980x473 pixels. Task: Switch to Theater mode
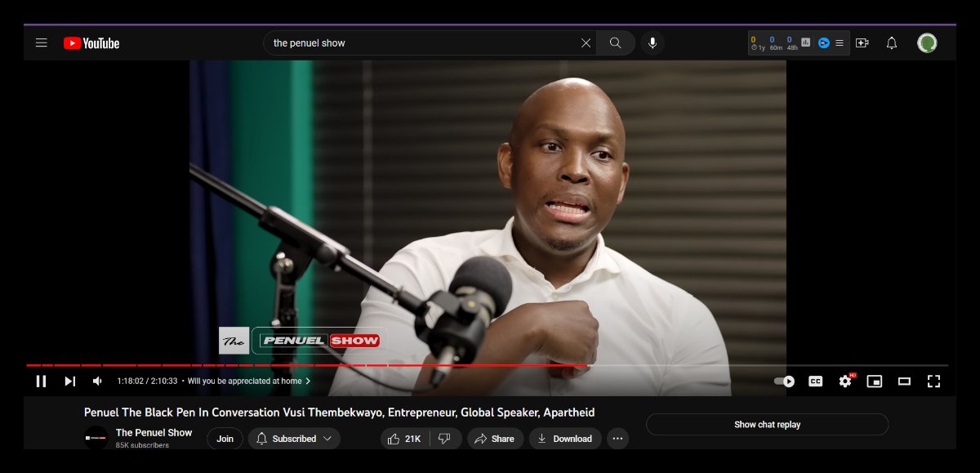[x=903, y=381]
